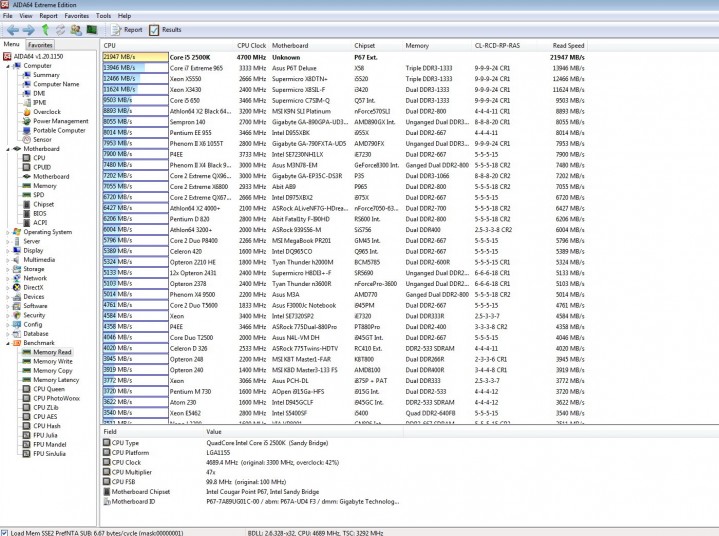
Task: Expand the Multimedia tree node
Action: pos(8,260)
